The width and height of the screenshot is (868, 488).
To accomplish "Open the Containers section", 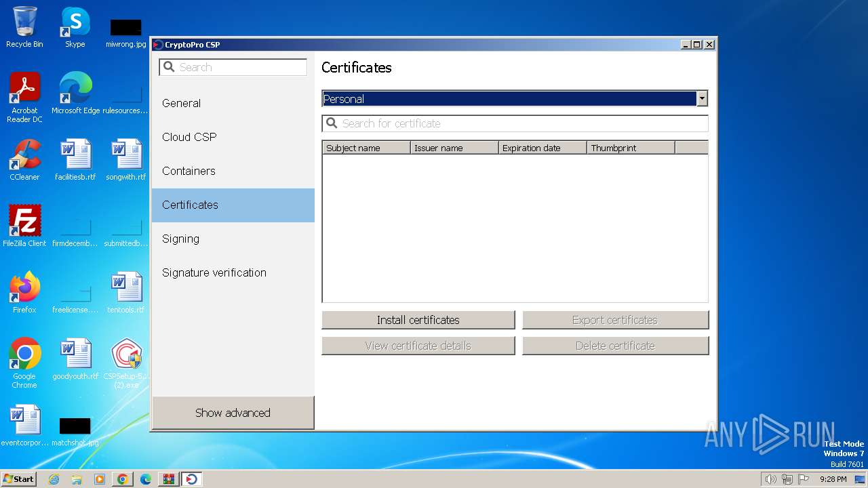I will (233, 171).
